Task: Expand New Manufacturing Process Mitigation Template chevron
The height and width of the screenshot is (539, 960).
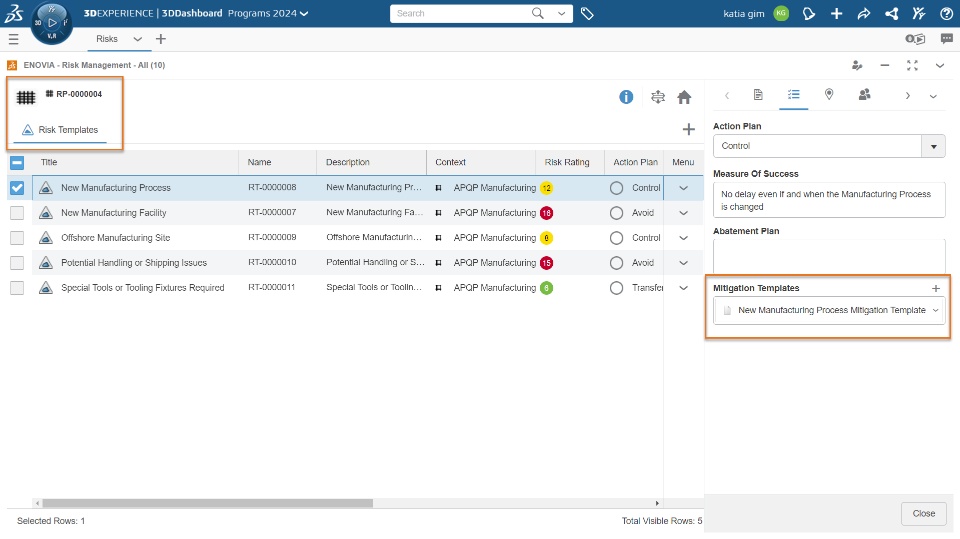Action: coord(936,311)
